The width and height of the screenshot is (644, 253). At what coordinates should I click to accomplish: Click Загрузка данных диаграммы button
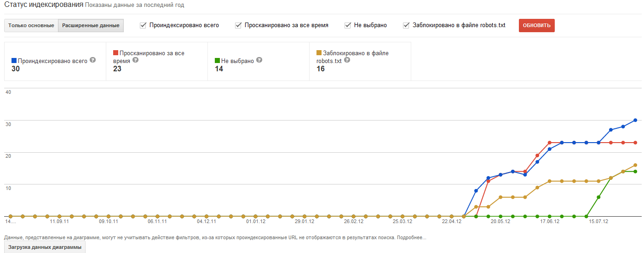pyautogui.click(x=45, y=247)
